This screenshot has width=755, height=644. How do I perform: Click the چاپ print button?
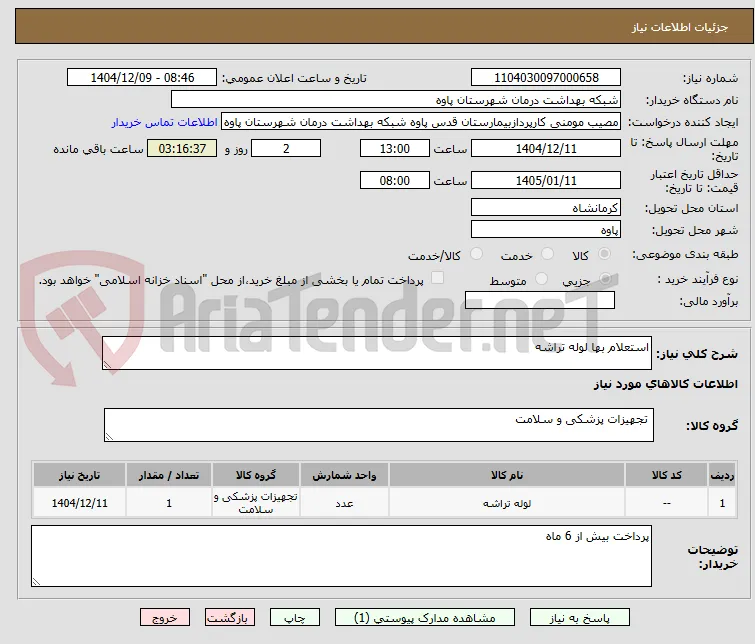click(295, 618)
